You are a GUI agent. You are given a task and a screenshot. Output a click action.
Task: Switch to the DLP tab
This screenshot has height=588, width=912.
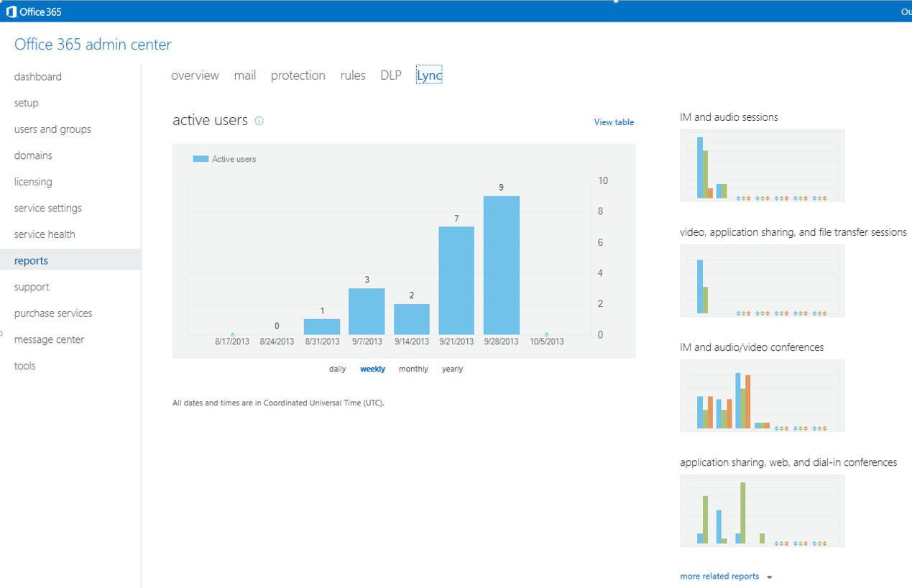point(391,75)
